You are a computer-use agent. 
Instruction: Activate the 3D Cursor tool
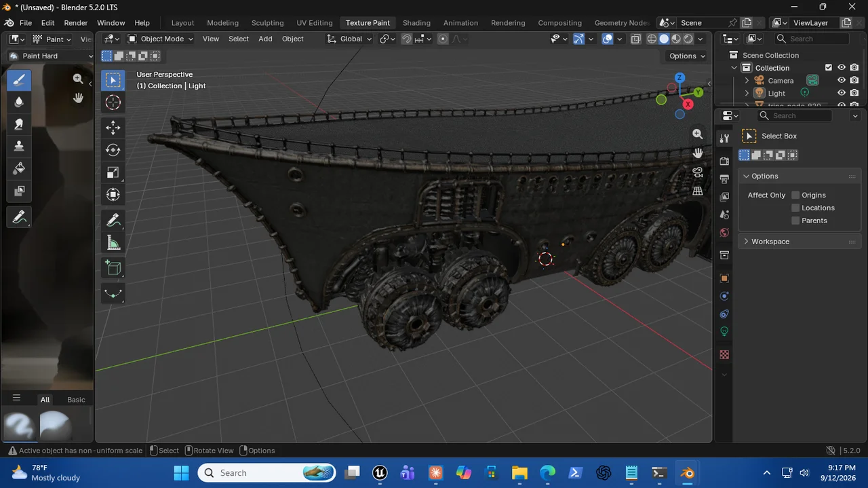pyautogui.click(x=113, y=102)
